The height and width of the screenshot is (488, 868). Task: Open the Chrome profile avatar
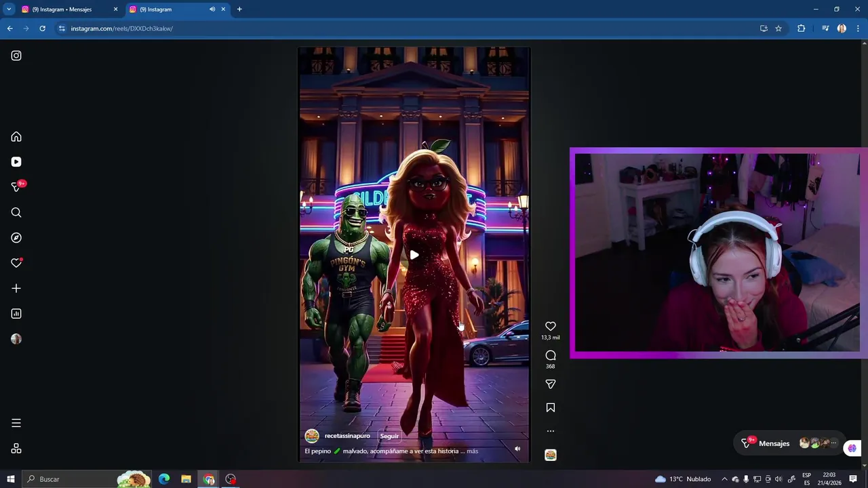tap(842, 28)
